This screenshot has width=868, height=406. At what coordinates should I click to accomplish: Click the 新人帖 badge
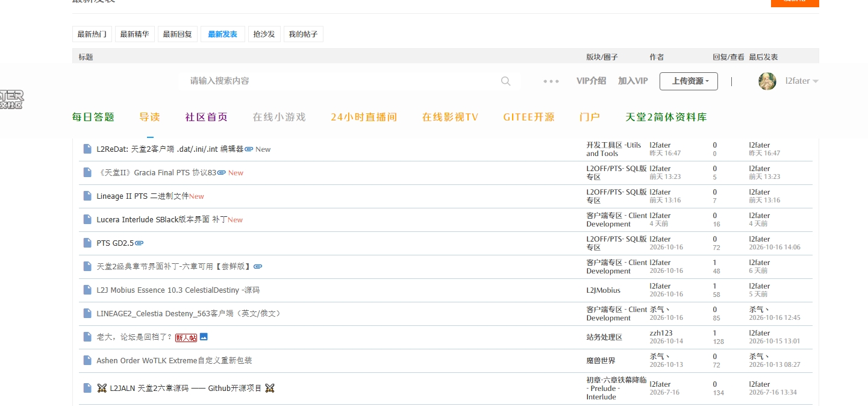coord(186,337)
